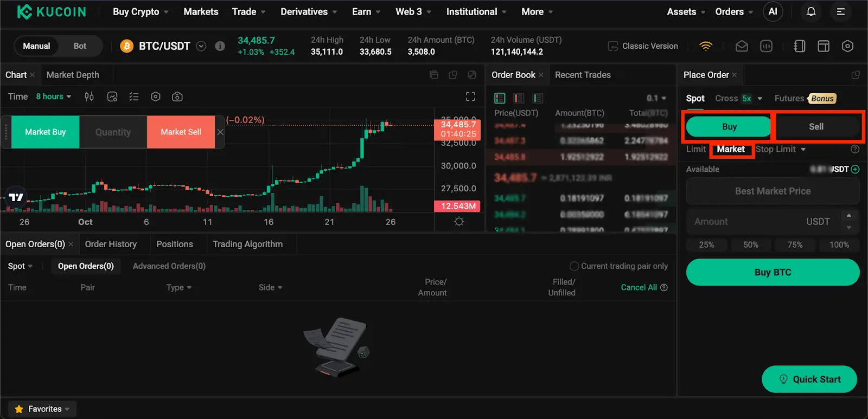Select Futures Bonus trading tab
This screenshot has width=868, height=419.
pyautogui.click(x=805, y=98)
